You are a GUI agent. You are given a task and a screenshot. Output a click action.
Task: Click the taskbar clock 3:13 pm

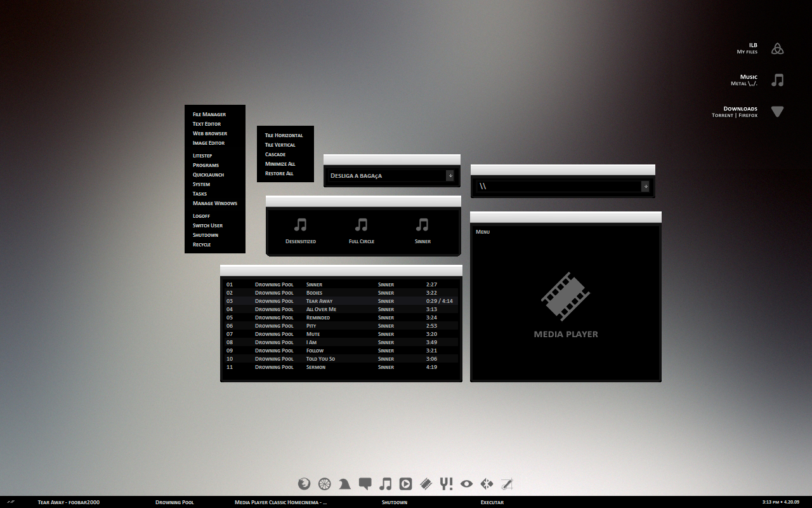[x=780, y=502]
